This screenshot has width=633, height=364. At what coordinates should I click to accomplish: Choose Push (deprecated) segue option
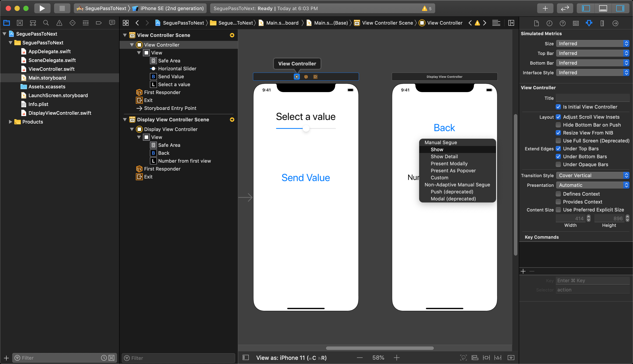pyautogui.click(x=457, y=191)
